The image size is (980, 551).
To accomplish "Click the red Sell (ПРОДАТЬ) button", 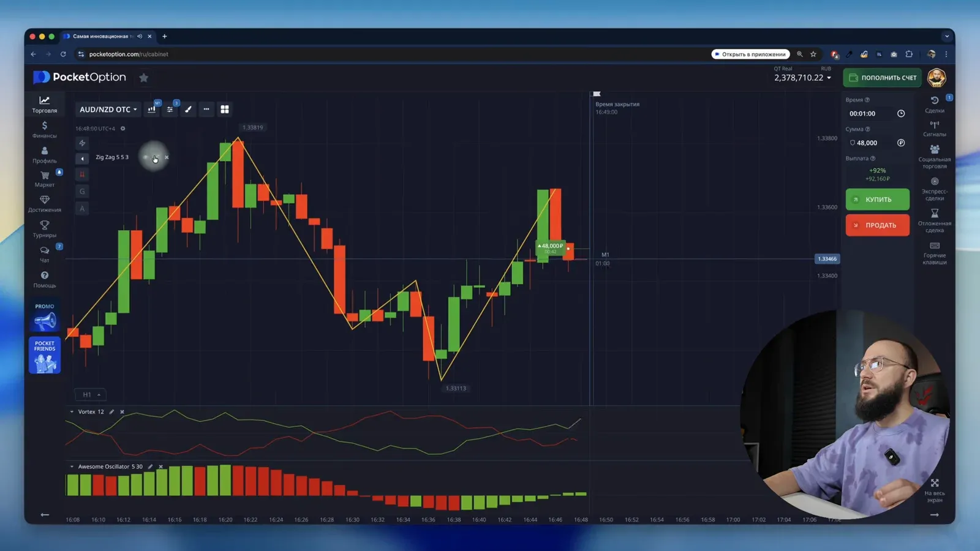I will (877, 225).
